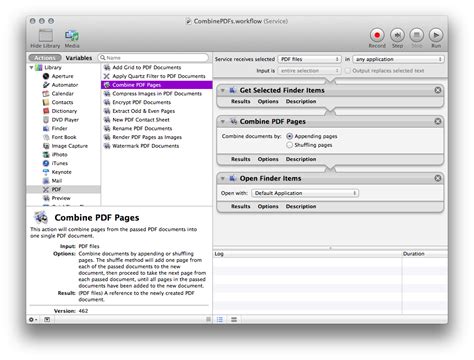This screenshot has height=360, width=474.
Task: Remove Get Selected Finder Items action
Action: click(438, 90)
